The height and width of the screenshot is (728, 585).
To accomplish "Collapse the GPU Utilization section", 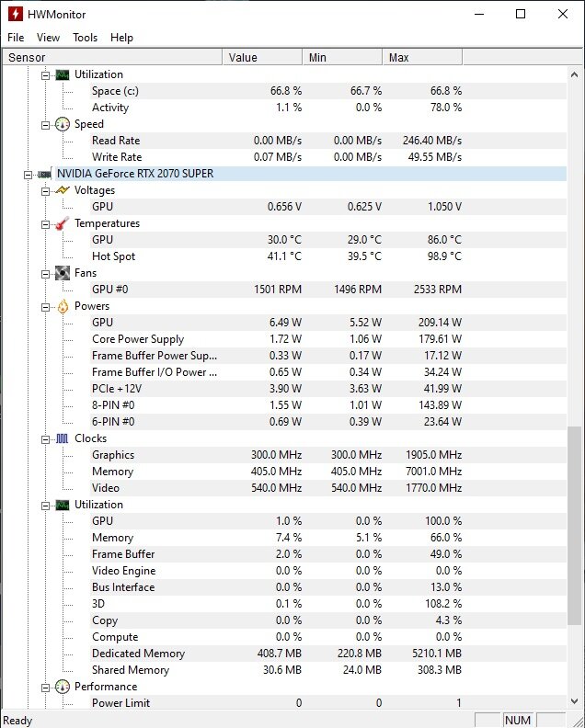I will pos(46,505).
